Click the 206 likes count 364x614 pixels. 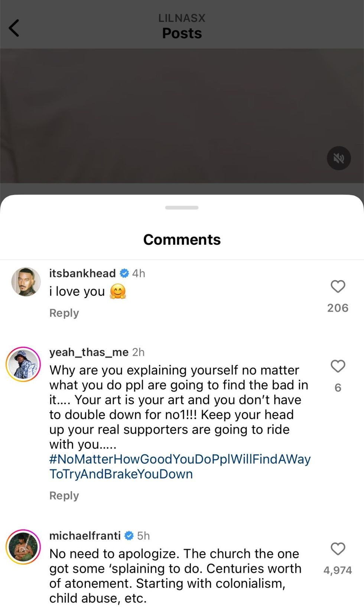[x=337, y=308]
